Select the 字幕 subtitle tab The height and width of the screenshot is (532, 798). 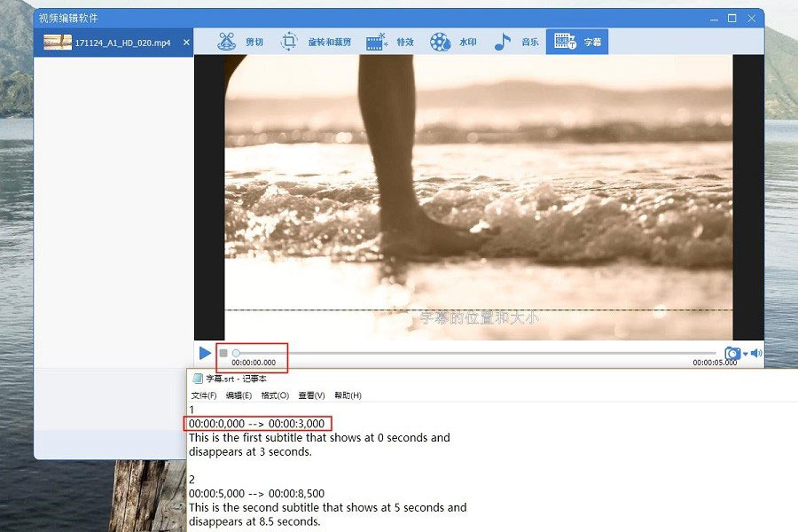pos(577,42)
